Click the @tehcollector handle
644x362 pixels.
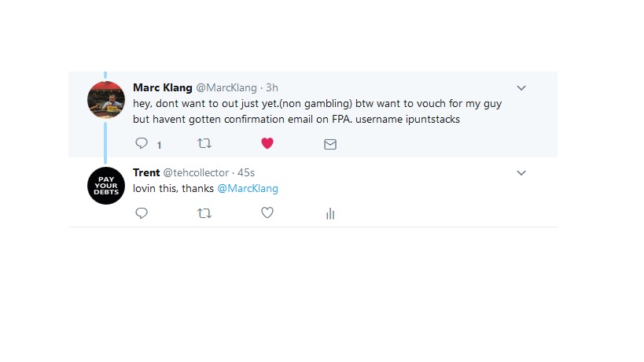click(196, 172)
